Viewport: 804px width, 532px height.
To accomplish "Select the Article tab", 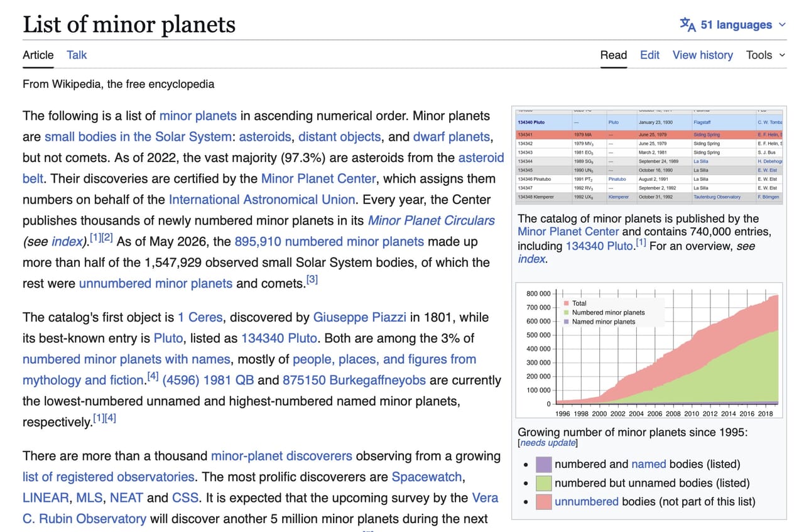I will click(38, 55).
